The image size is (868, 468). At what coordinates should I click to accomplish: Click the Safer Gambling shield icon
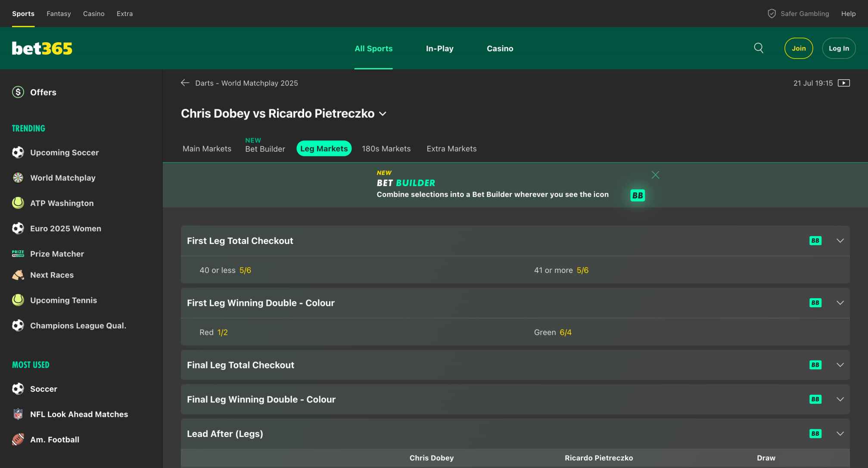tap(772, 14)
